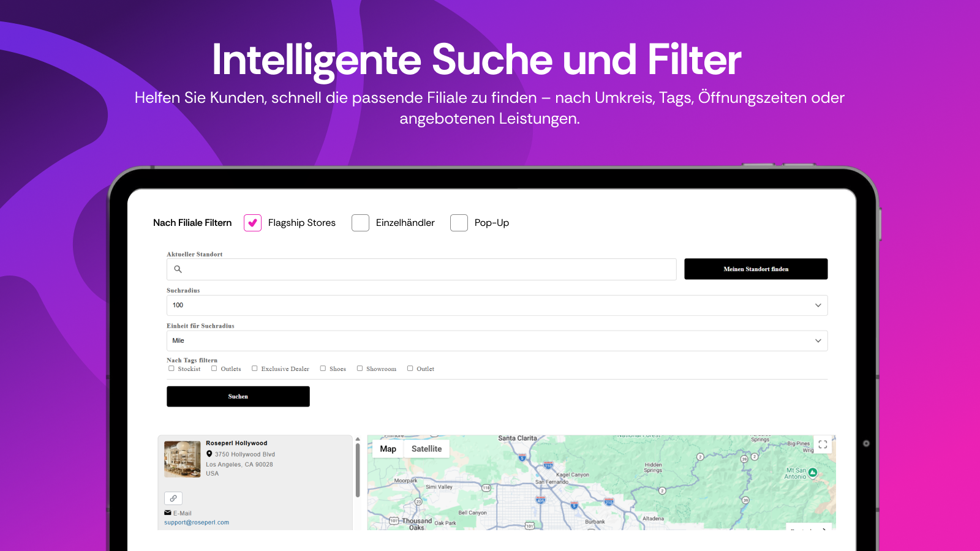
Task: Click the store list scrollbar
Action: (358, 470)
